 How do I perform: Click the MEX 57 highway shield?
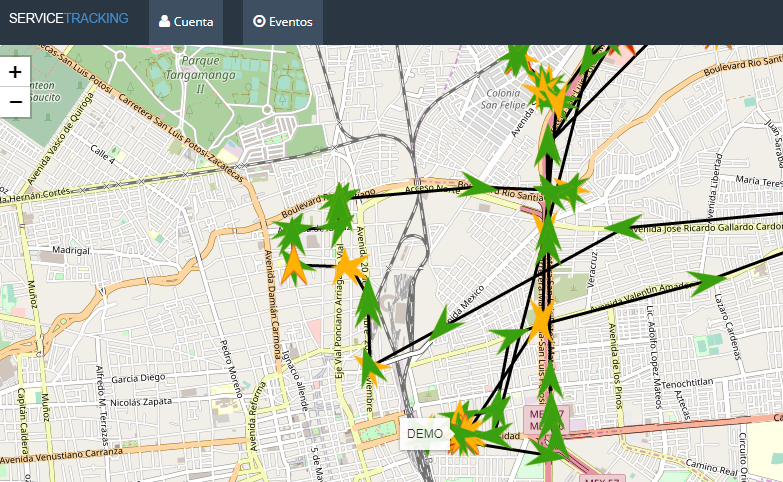(x=546, y=417)
